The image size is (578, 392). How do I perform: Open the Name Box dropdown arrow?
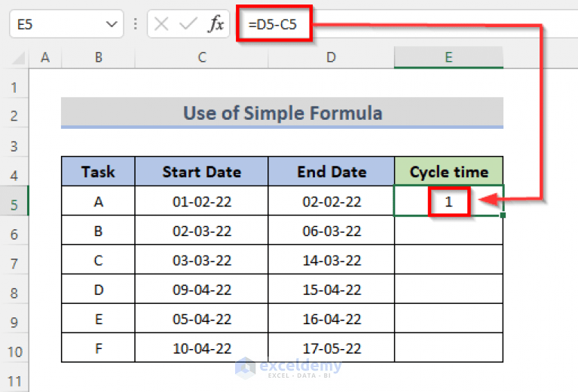click(112, 24)
